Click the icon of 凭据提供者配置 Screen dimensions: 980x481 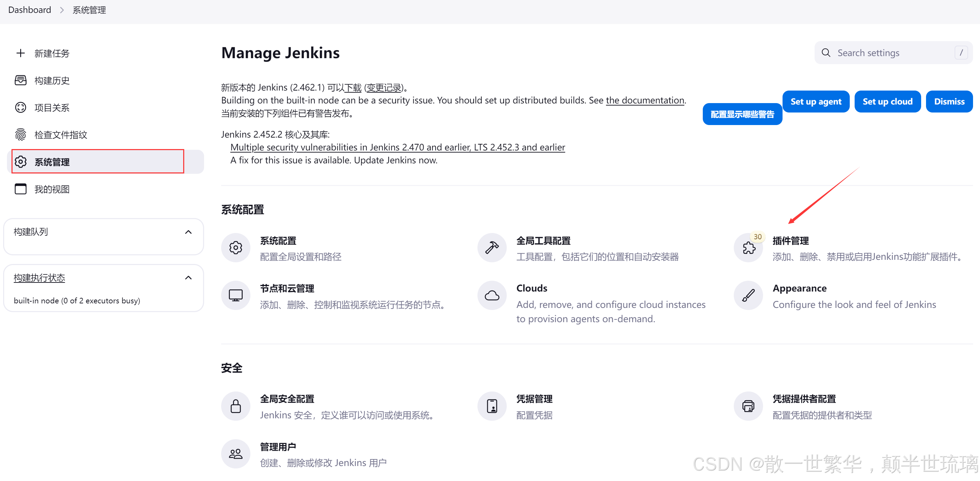tap(748, 406)
